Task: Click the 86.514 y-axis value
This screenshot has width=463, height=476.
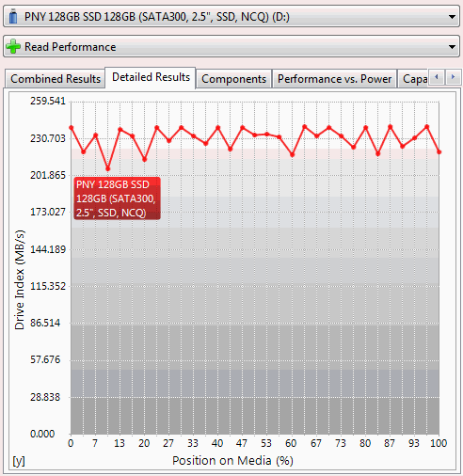Action: (45, 323)
